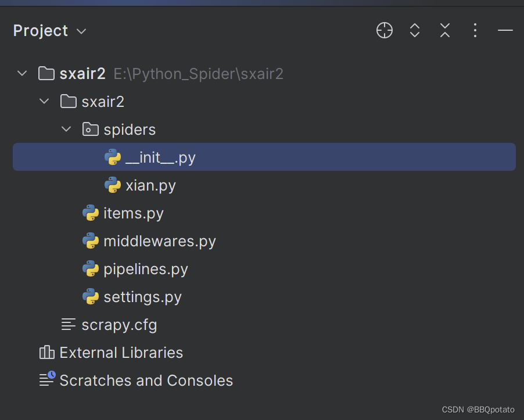Image resolution: width=524 pixels, height=420 pixels.
Task: Collapse the spiders folder
Action: [x=66, y=130]
